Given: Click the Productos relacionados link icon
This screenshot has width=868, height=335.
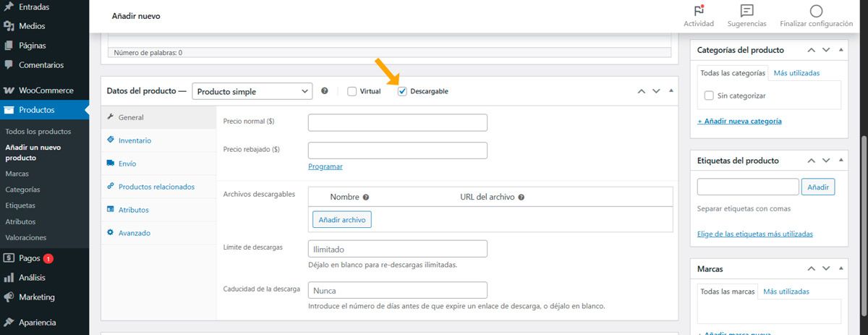Looking at the screenshot, I should (110, 186).
